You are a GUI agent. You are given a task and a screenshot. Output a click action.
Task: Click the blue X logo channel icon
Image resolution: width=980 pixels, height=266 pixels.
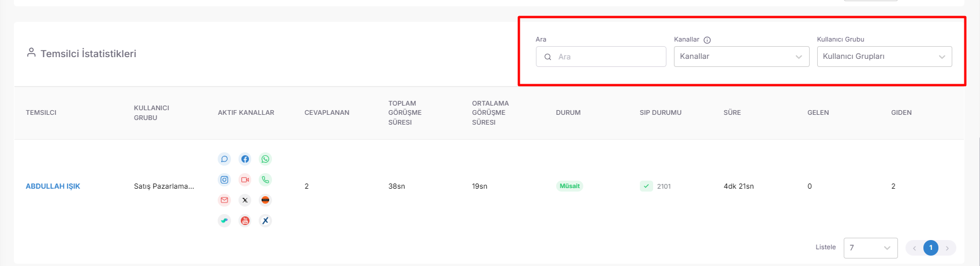coord(265,220)
